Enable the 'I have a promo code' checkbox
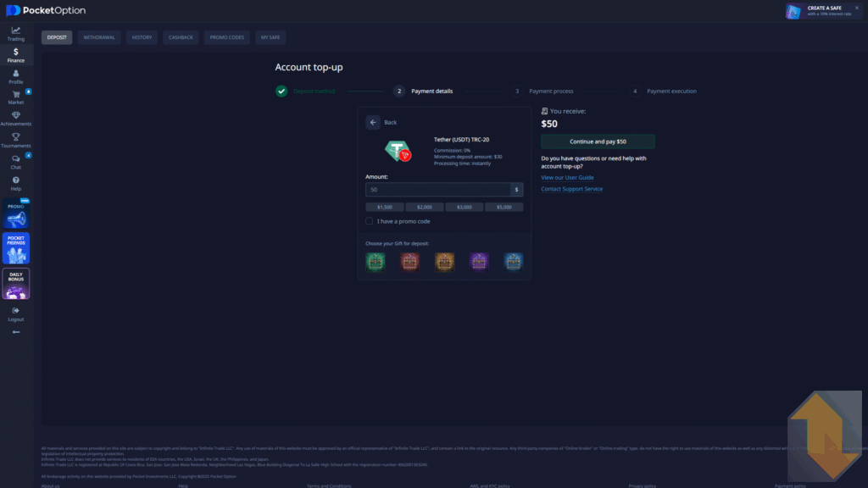 pos(369,221)
